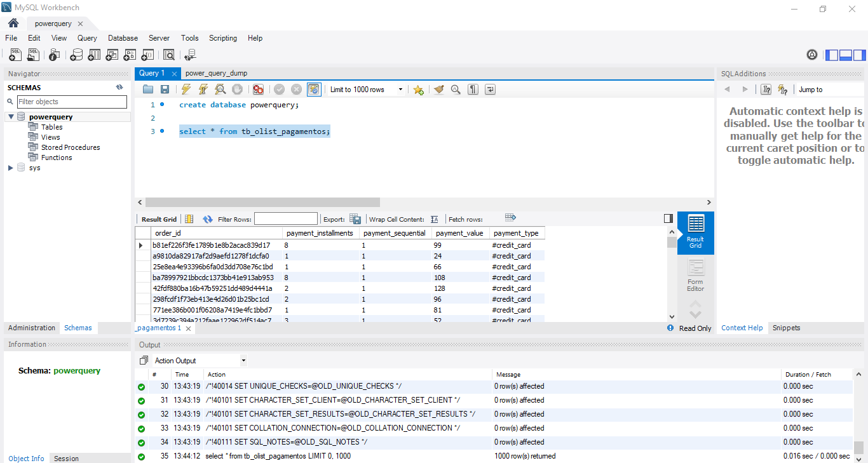
Task: Commit the transaction checkmark icon
Action: pyautogui.click(x=279, y=90)
